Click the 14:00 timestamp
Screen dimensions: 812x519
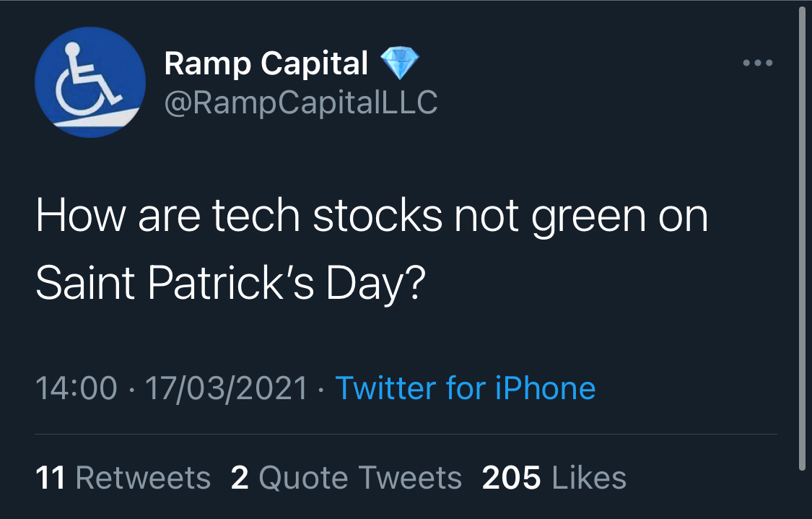coord(76,388)
